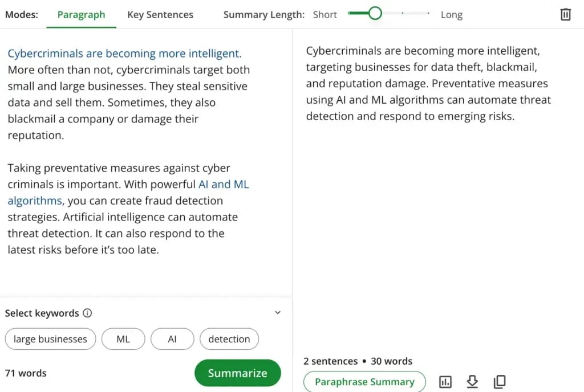The height and width of the screenshot is (392, 584).
Task: Toggle the 'large businesses' keyword chip
Action: pos(50,339)
